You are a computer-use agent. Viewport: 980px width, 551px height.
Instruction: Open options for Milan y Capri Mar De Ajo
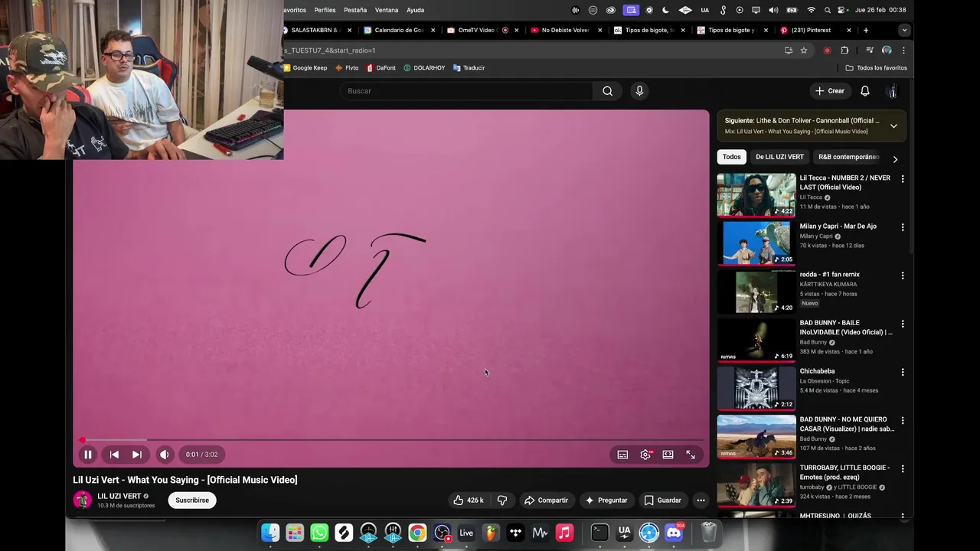point(902,227)
